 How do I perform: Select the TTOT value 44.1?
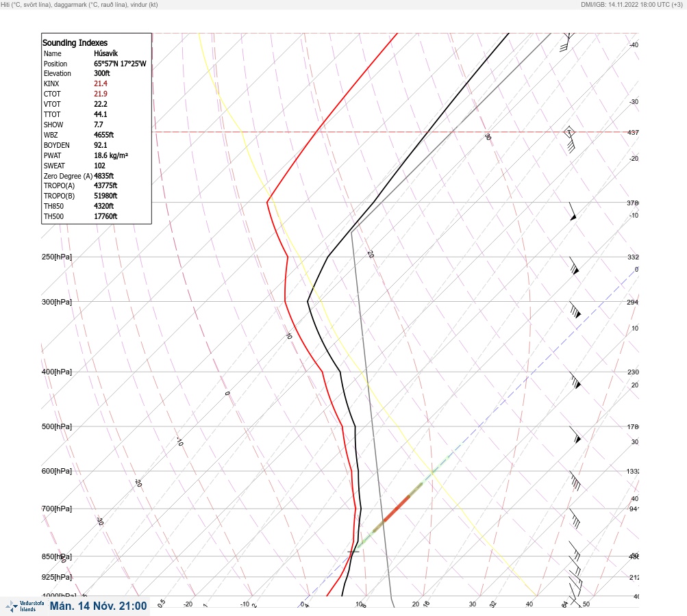100,114
